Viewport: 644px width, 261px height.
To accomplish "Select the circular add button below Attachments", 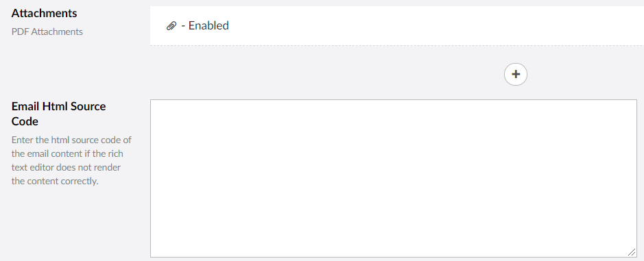I will click(516, 74).
